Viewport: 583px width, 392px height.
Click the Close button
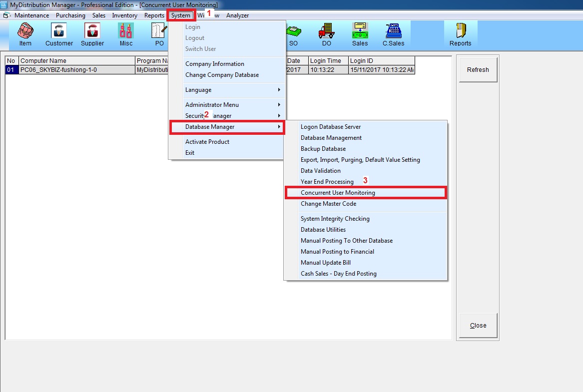478,326
